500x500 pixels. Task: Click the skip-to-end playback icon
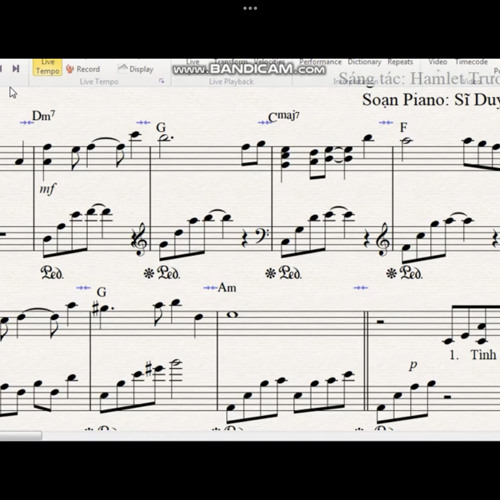[15, 69]
